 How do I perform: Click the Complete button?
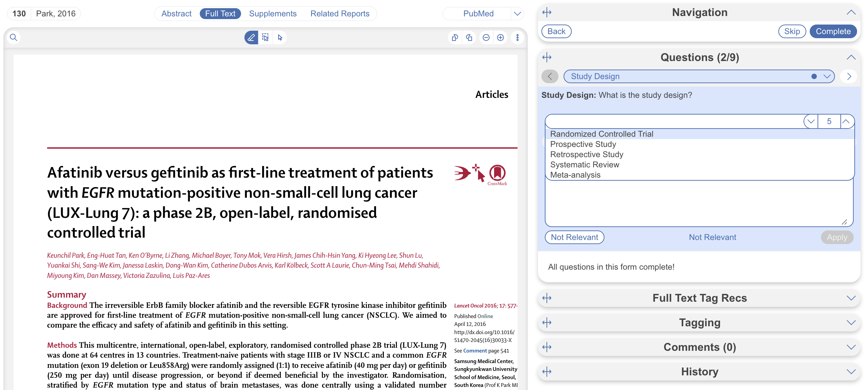(833, 31)
